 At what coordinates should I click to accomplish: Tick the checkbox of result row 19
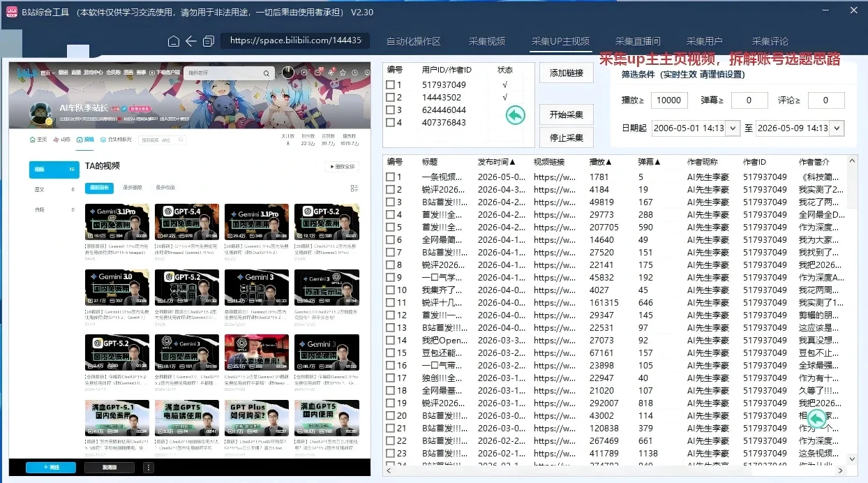coord(391,403)
